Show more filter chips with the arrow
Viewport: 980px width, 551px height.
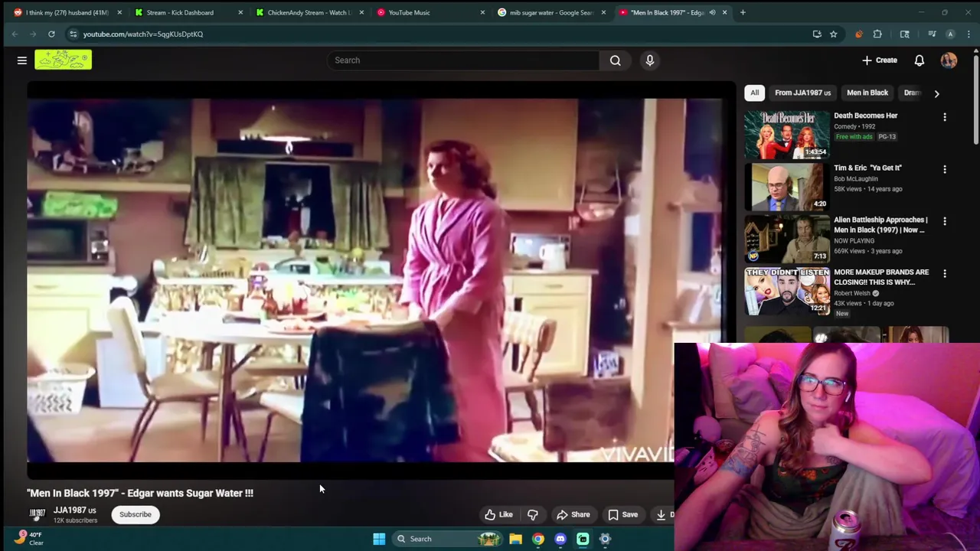pos(936,93)
